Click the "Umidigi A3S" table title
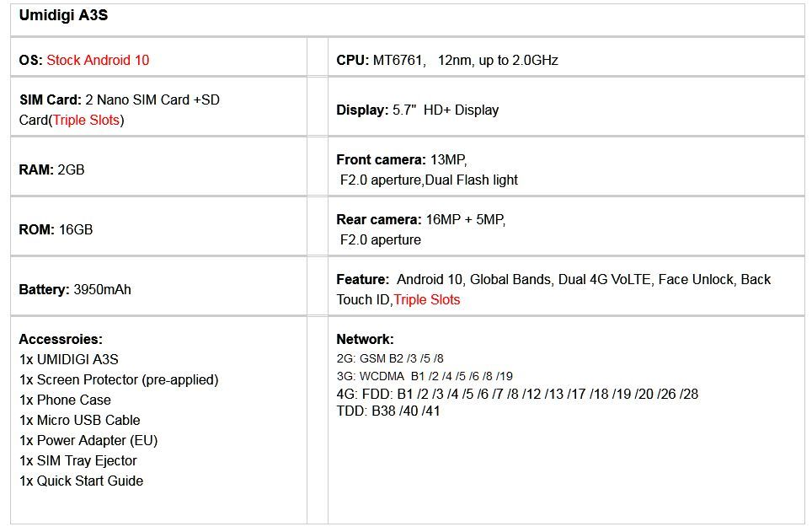This screenshot has height=532, width=812. tap(63, 14)
